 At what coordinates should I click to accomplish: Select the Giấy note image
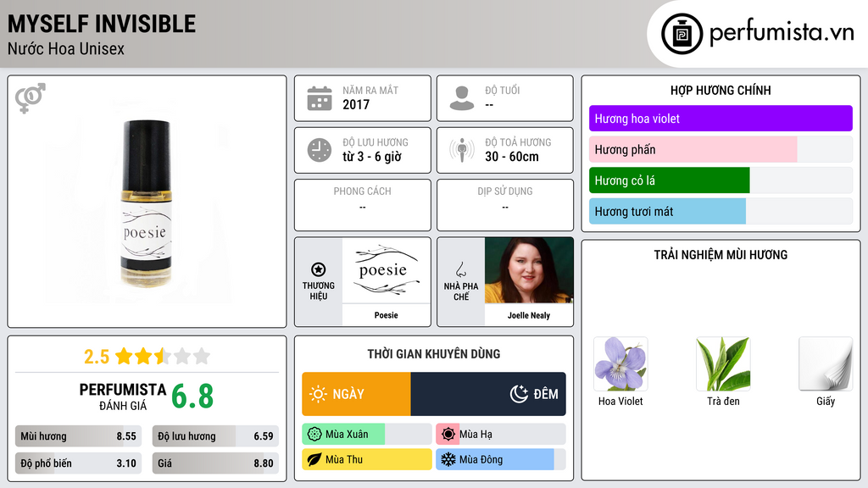[826, 364]
